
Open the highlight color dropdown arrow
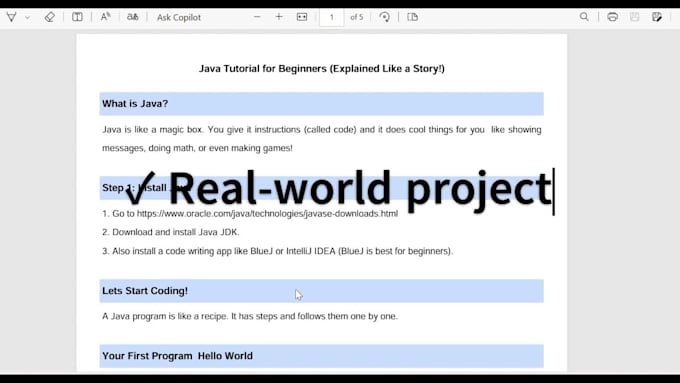coord(27,18)
